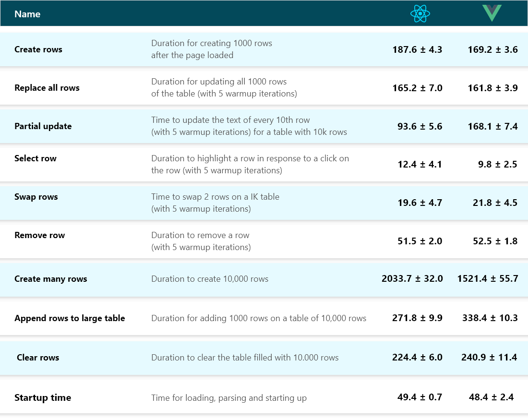Select Vue's 9.8 ± 2.5 select row value

pos(497,165)
